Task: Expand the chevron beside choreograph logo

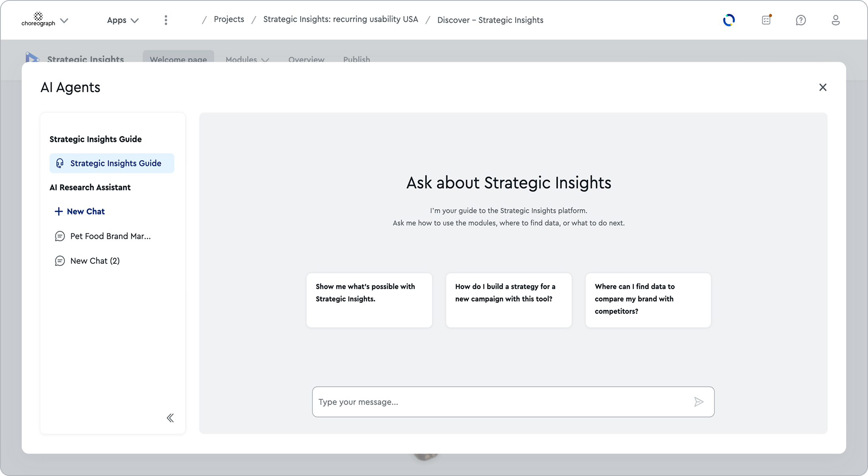Action: point(64,20)
